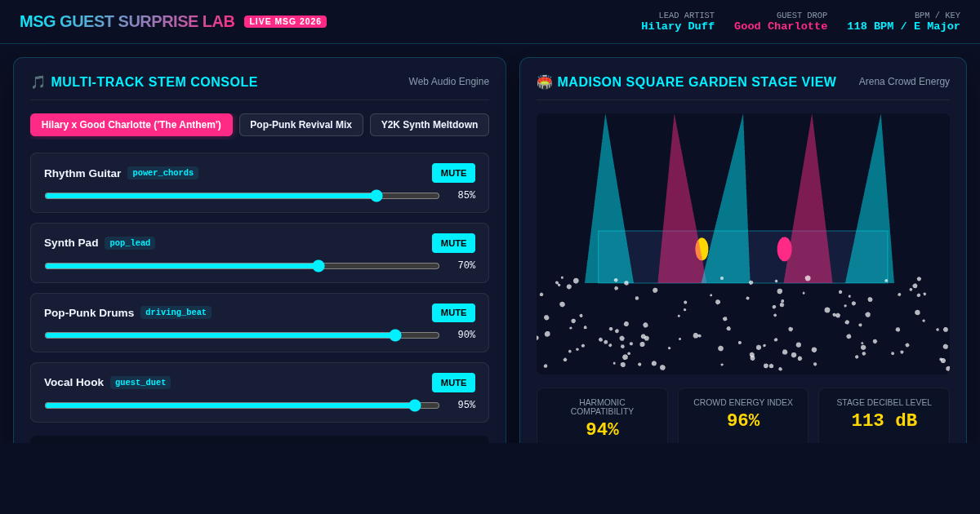The height and width of the screenshot is (514, 980).
Task: Adjust the Pop-Punk Drums volume slider
Action: [x=242, y=335]
